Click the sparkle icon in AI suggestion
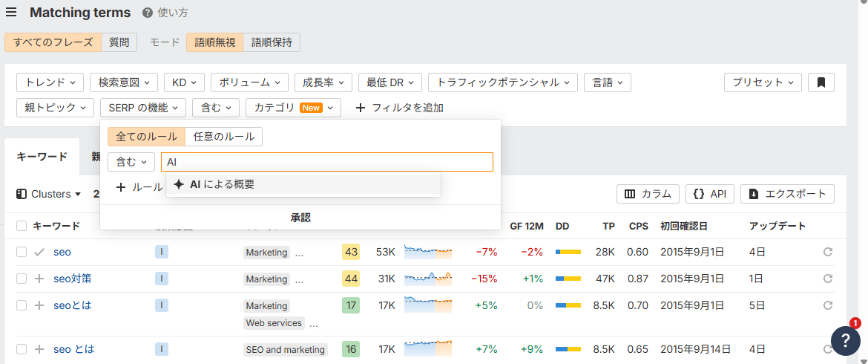The height and width of the screenshot is (364, 868). tap(178, 184)
